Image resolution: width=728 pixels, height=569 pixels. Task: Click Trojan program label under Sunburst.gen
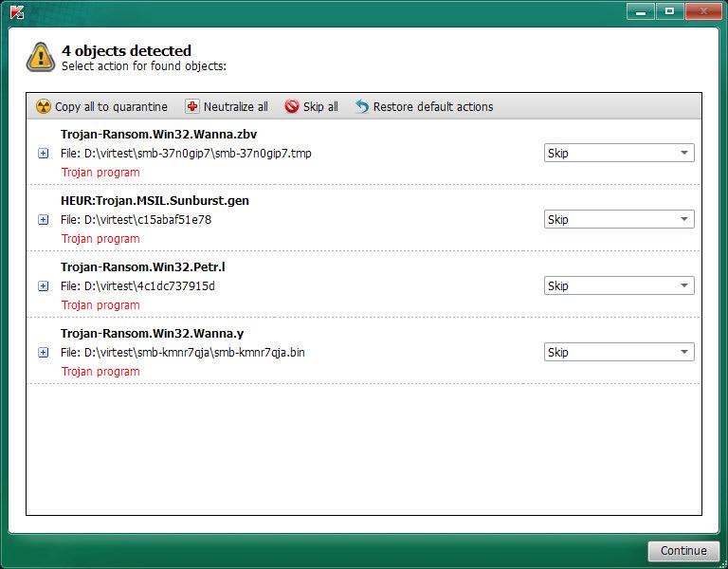(x=100, y=239)
